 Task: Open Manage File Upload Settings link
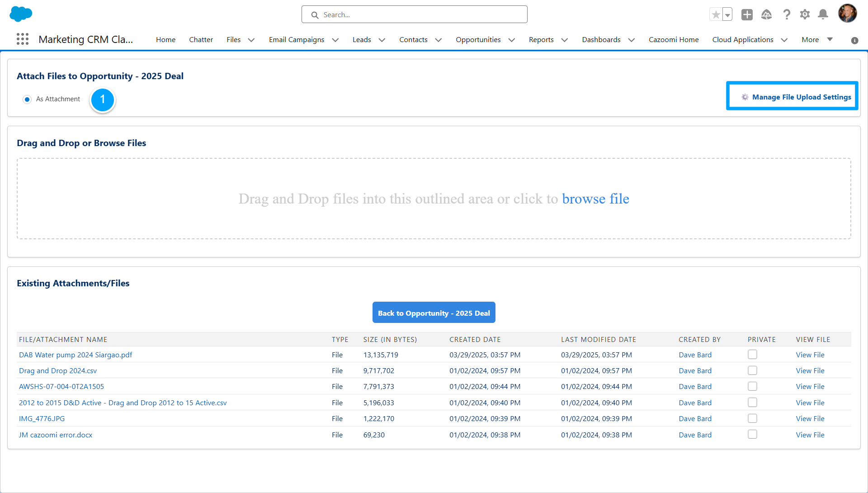pos(801,97)
